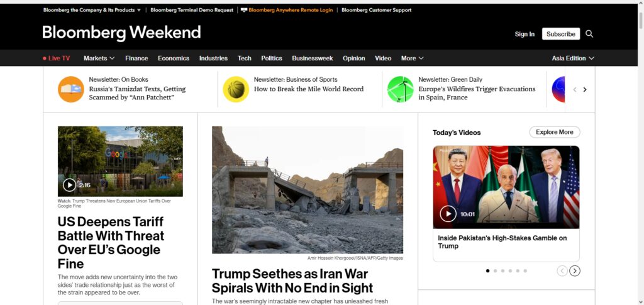Open the Finance section
The image size is (644, 305).
(136, 58)
